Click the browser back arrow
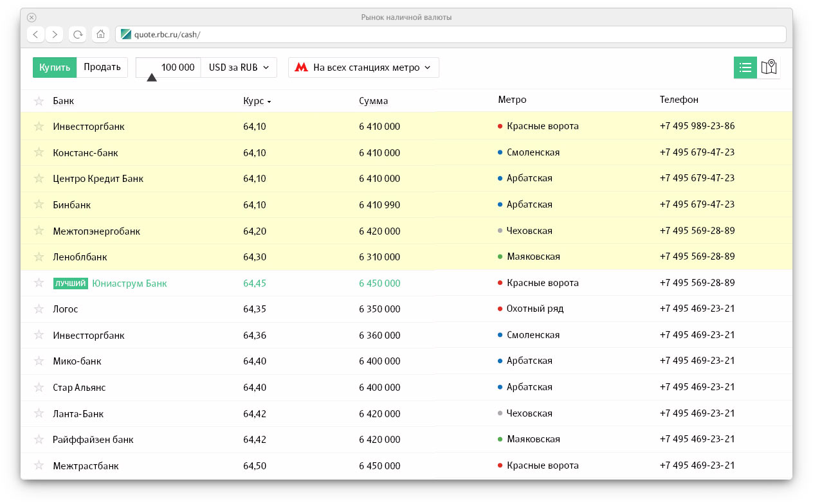Viewport: 813px width, 504px height. (x=35, y=34)
